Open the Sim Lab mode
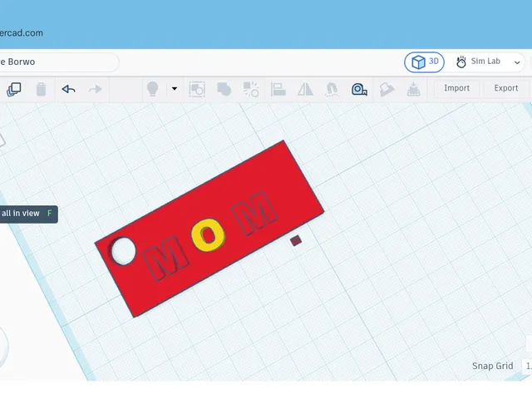 tap(479, 62)
